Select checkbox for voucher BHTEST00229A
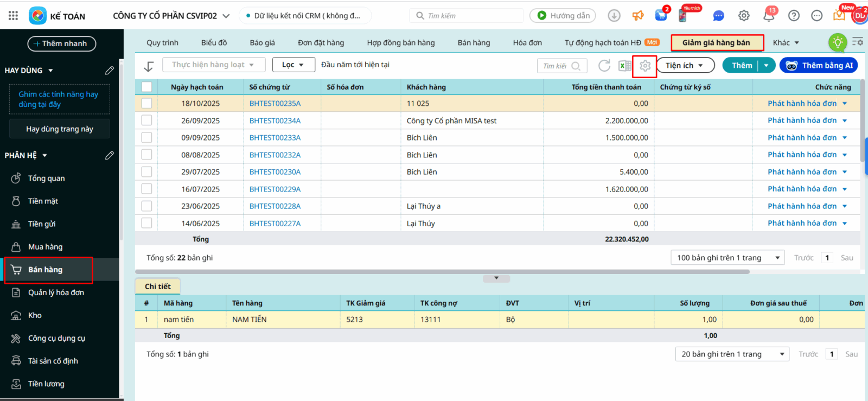Screen dimensions: 868x401 pyautogui.click(x=146, y=189)
